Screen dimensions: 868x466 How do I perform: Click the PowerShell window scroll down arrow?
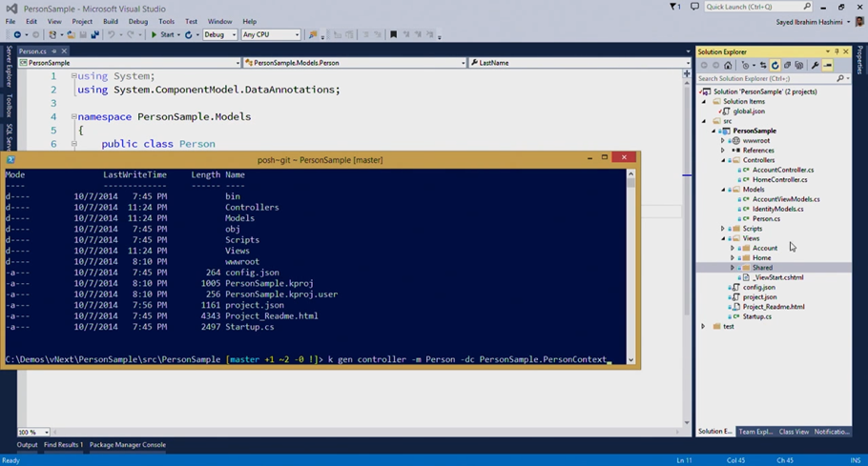tap(630, 360)
